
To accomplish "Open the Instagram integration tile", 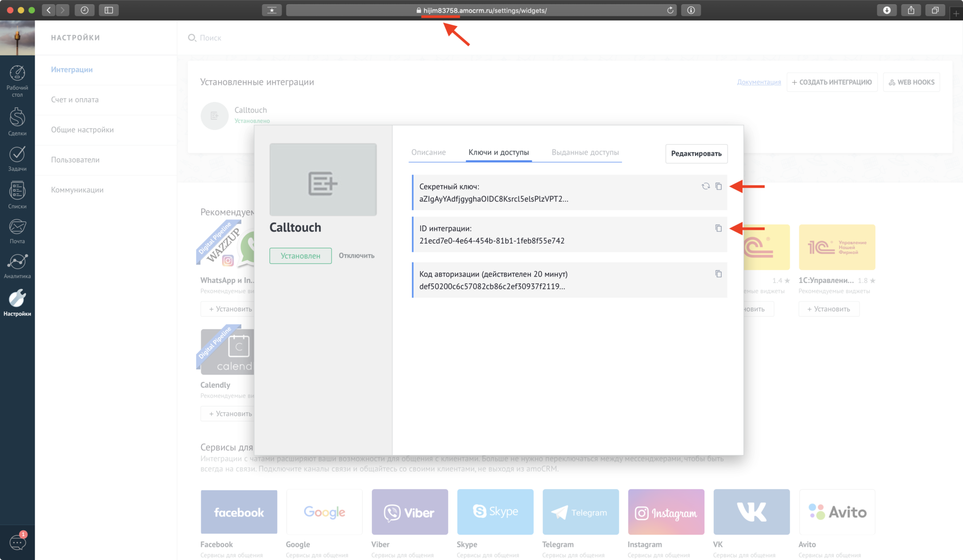I will click(x=666, y=512).
